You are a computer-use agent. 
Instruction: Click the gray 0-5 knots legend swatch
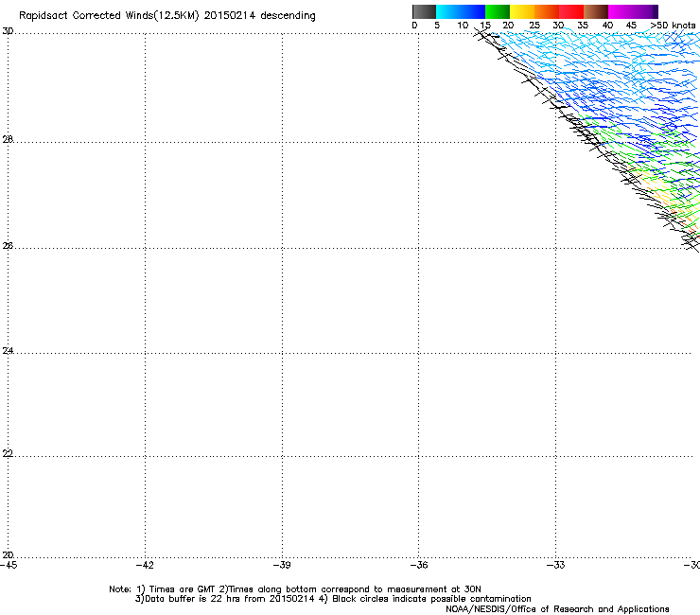[424, 11]
